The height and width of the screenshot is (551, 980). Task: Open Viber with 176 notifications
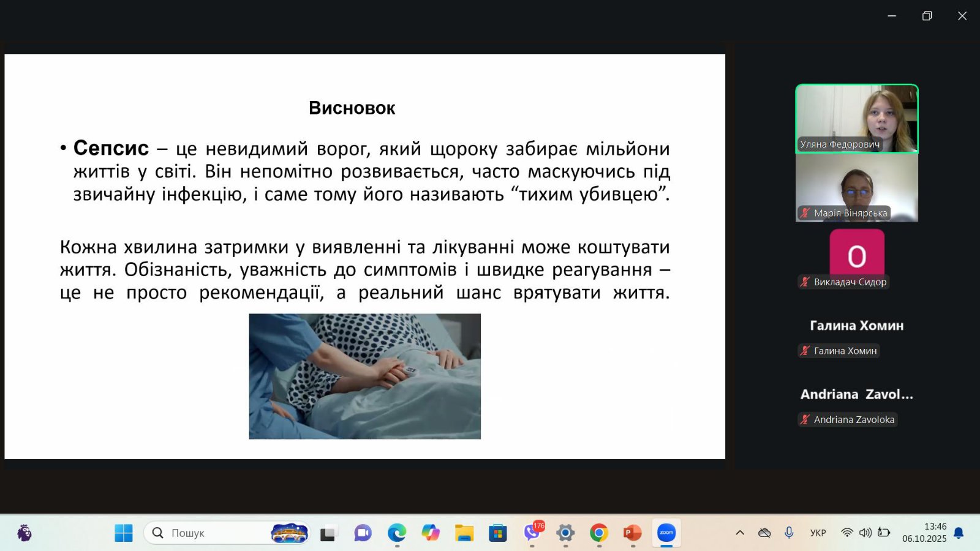tap(532, 533)
